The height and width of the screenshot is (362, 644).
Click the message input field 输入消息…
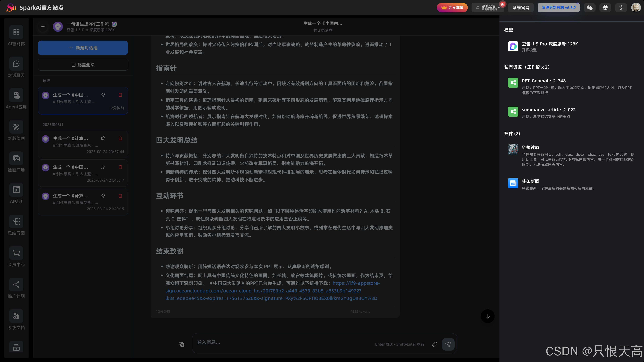click(284, 342)
